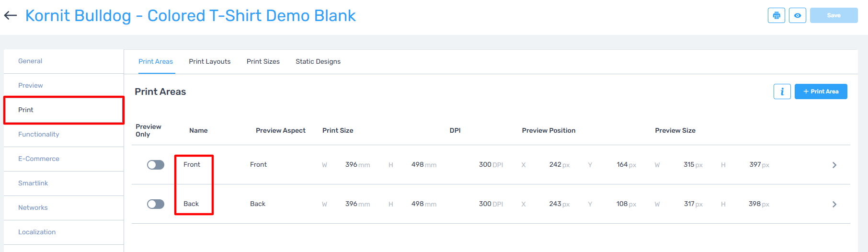This screenshot has width=868, height=252.
Task: Add a new Print Area
Action: [821, 92]
